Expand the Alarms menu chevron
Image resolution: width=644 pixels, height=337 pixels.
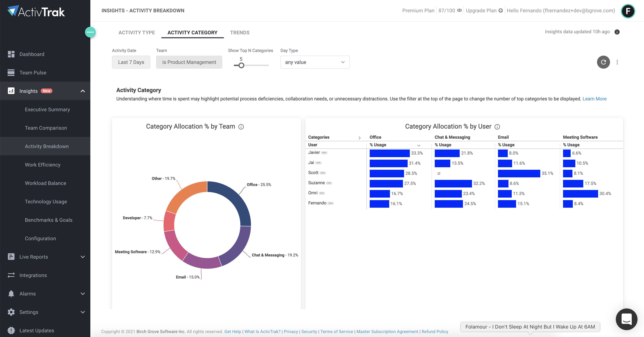click(83, 294)
